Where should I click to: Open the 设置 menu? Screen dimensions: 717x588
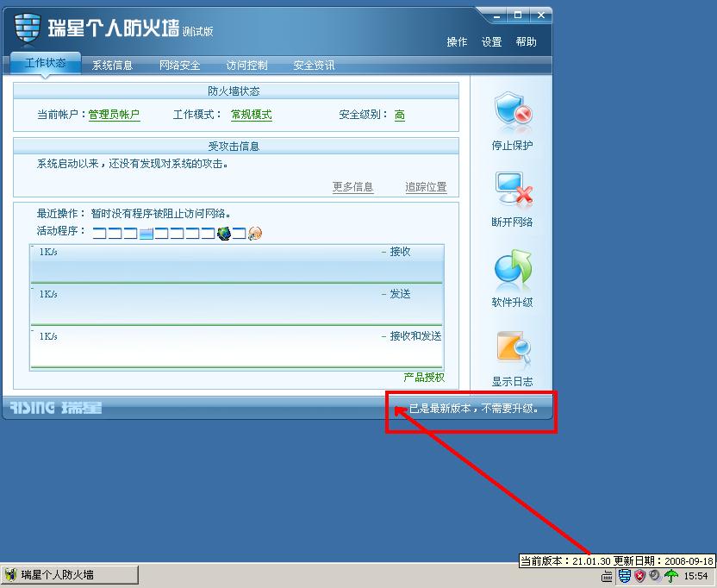491,42
